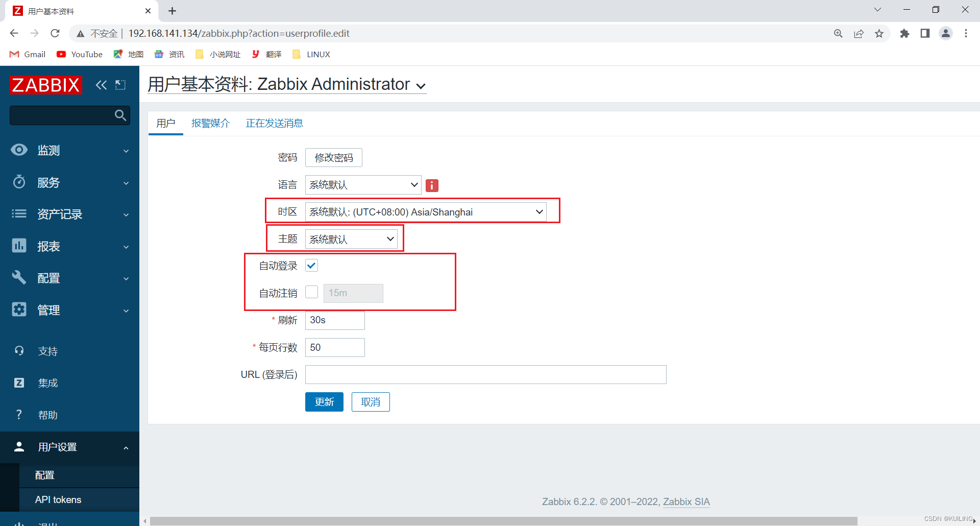This screenshot has width=980, height=526.
Task: Click the sidebar search input box
Action: pos(70,115)
